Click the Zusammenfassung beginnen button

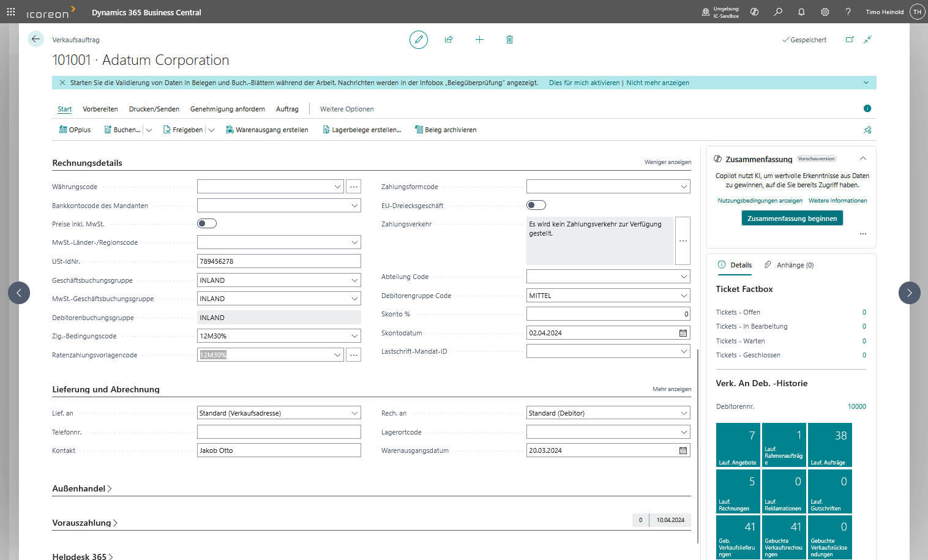click(x=791, y=218)
